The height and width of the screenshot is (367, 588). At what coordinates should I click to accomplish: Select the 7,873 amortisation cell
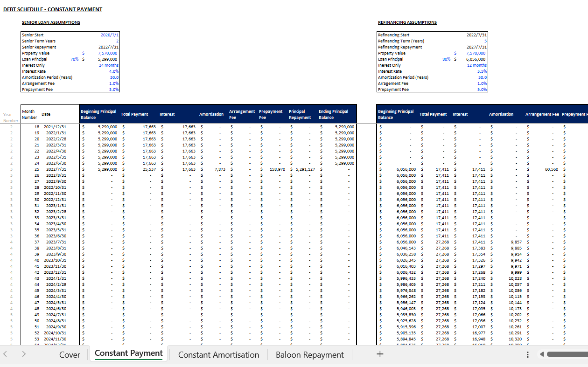point(220,169)
